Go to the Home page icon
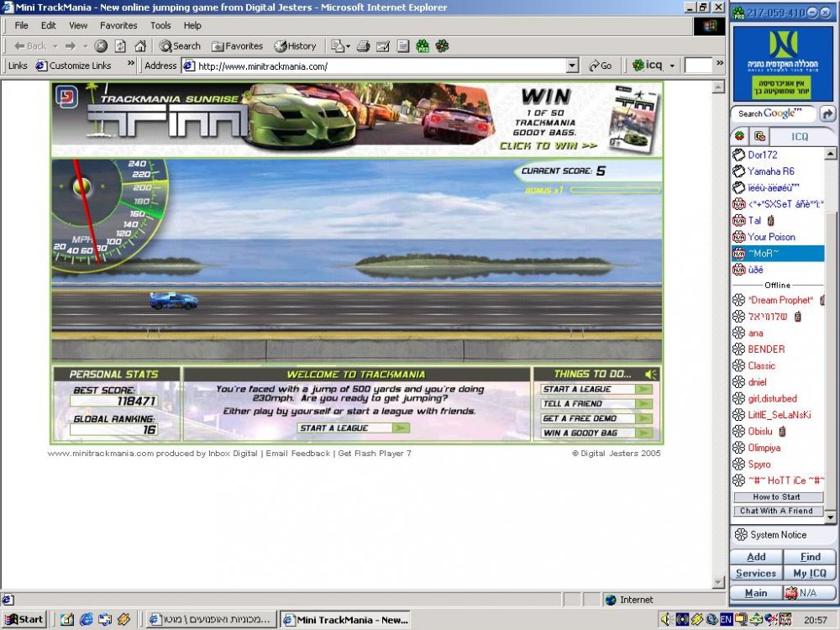Viewport: 840px width, 630px height. click(140, 46)
